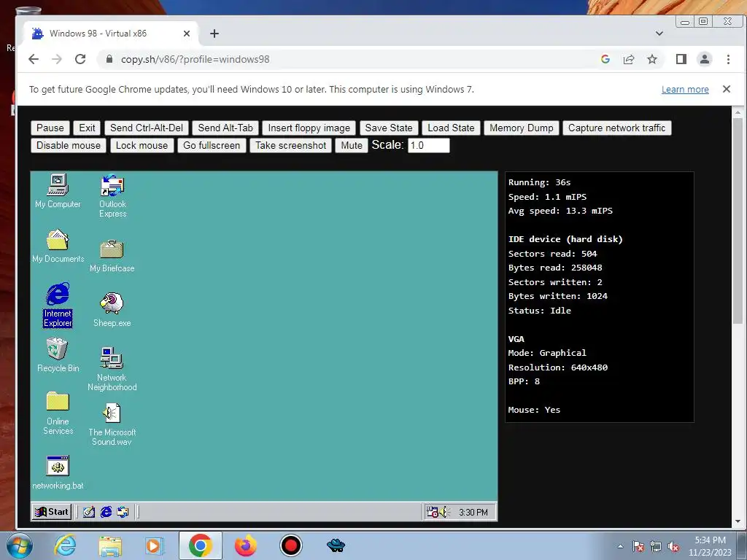Image resolution: width=747 pixels, height=560 pixels.
Task: Click the Action Center flag tray icon
Action: [638, 547]
